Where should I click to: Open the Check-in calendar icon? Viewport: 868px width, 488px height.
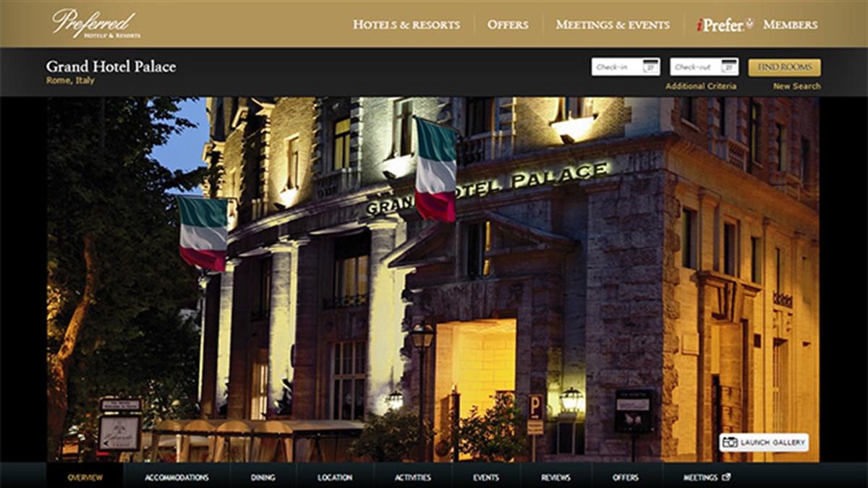pos(650,67)
